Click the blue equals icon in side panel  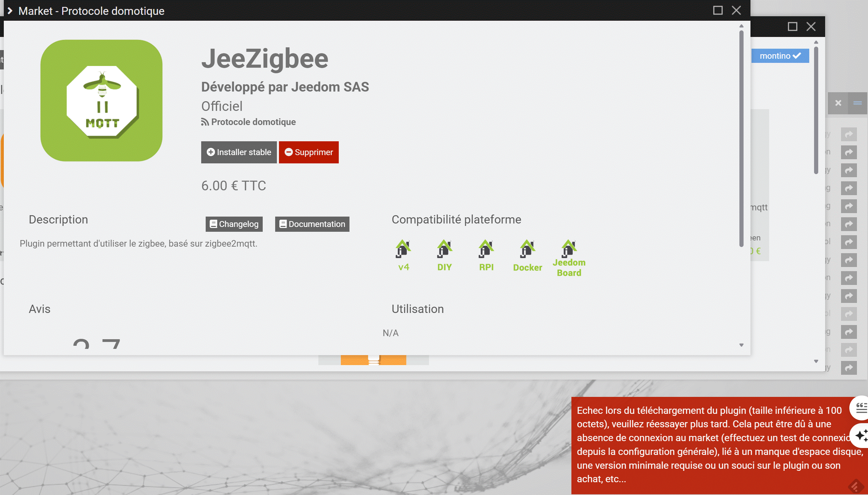(x=857, y=103)
